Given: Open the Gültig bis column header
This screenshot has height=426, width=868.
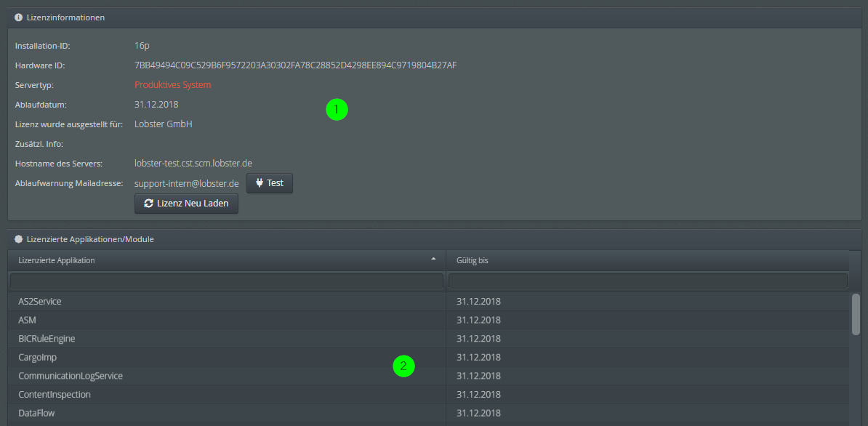Looking at the screenshot, I should (x=509, y=260).
